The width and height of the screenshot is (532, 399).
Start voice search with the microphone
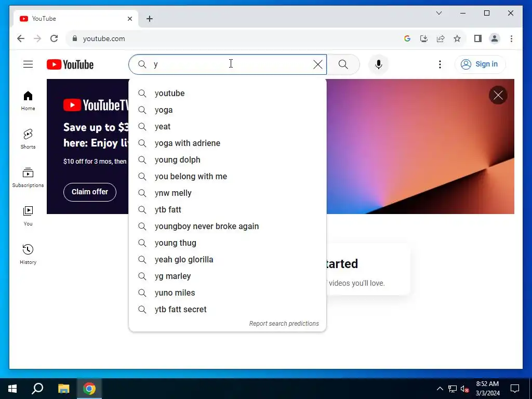tap(379, 64)
